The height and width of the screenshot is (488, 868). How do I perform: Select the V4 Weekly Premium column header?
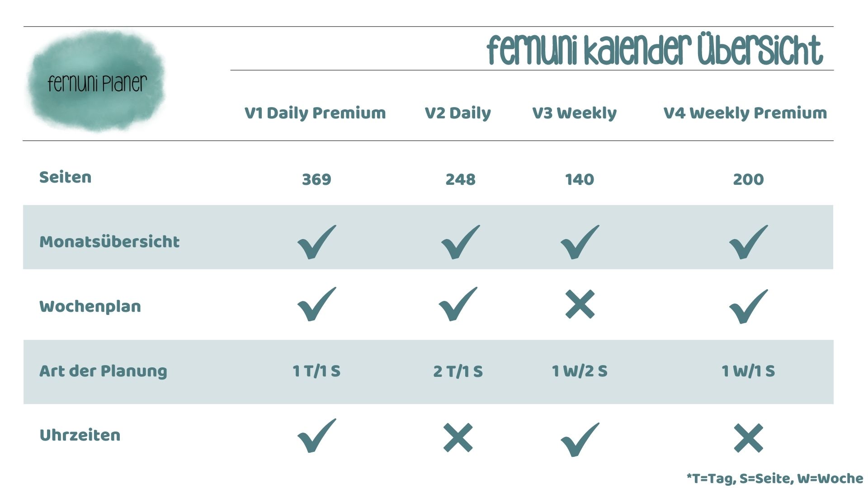coord(745,113)
